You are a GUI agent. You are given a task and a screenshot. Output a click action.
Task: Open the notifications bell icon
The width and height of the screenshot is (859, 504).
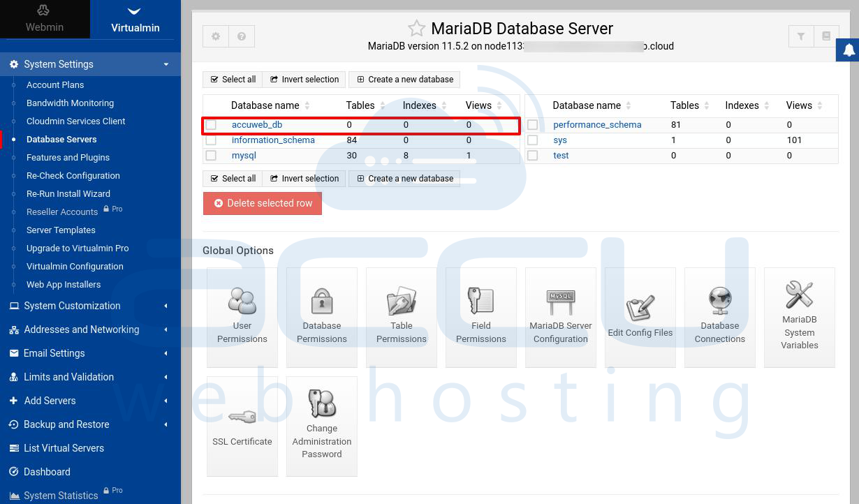pos(849,50)
